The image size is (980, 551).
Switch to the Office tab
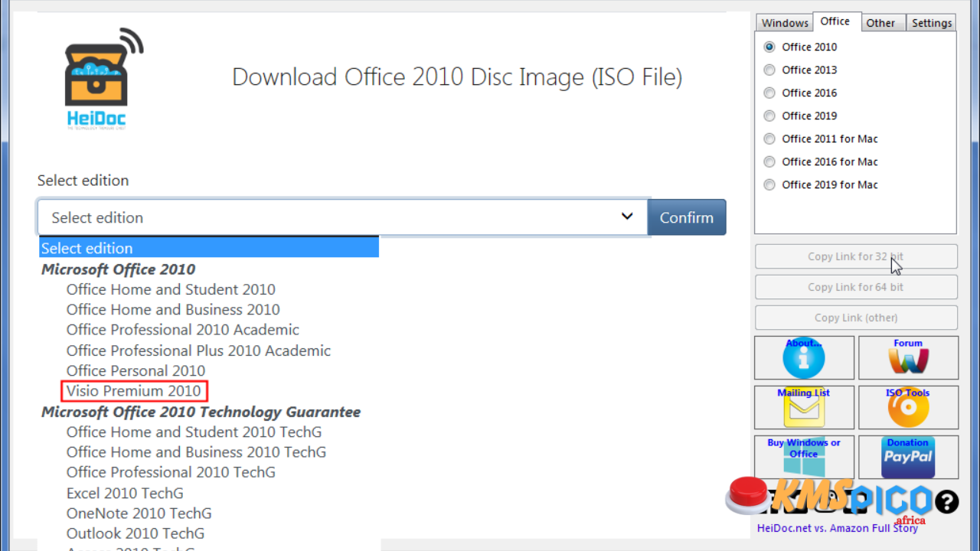(835, 21)
